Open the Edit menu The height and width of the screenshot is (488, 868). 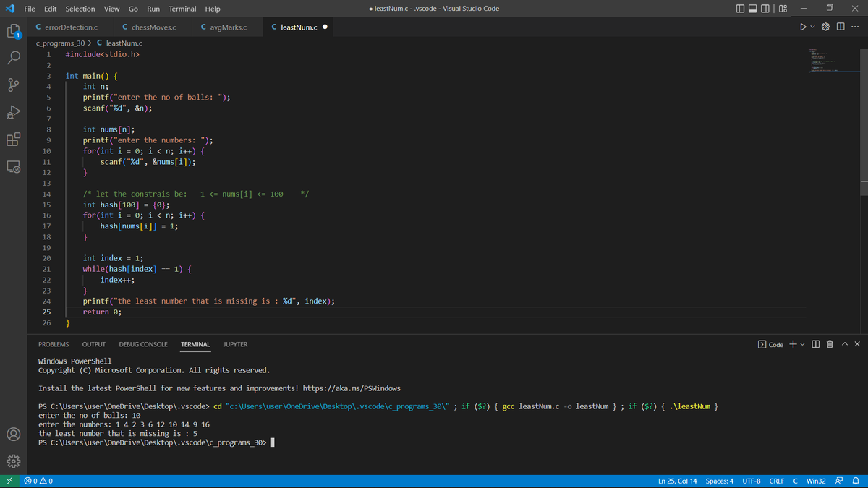click(x=51, y=9)
